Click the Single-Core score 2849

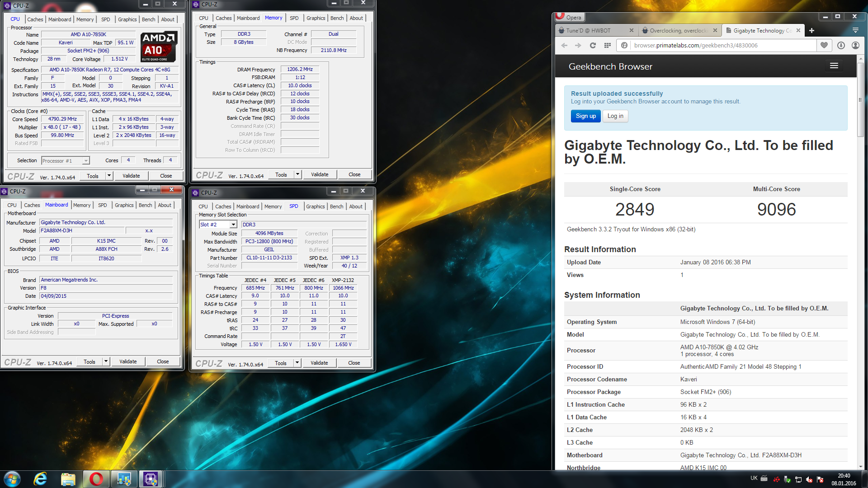tap(635, 209)
